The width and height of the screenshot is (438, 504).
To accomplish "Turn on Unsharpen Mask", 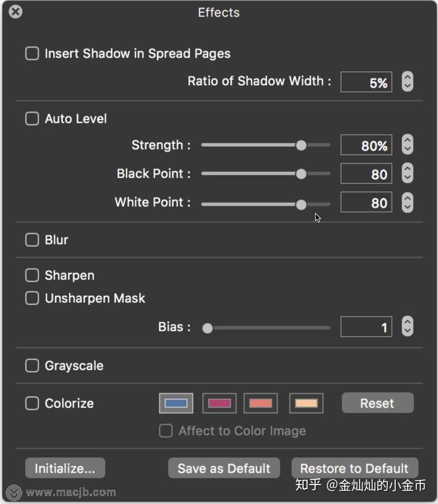I will [32, 299].
